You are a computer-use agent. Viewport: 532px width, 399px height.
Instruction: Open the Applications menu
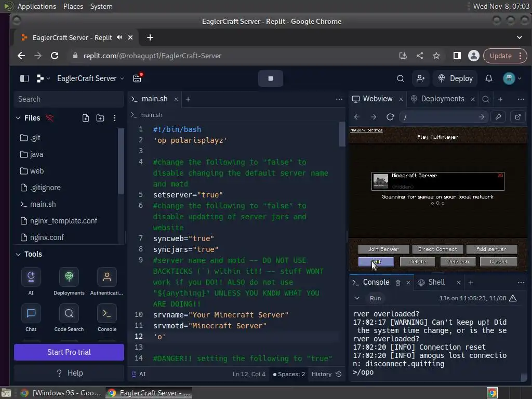coord(37,6)
